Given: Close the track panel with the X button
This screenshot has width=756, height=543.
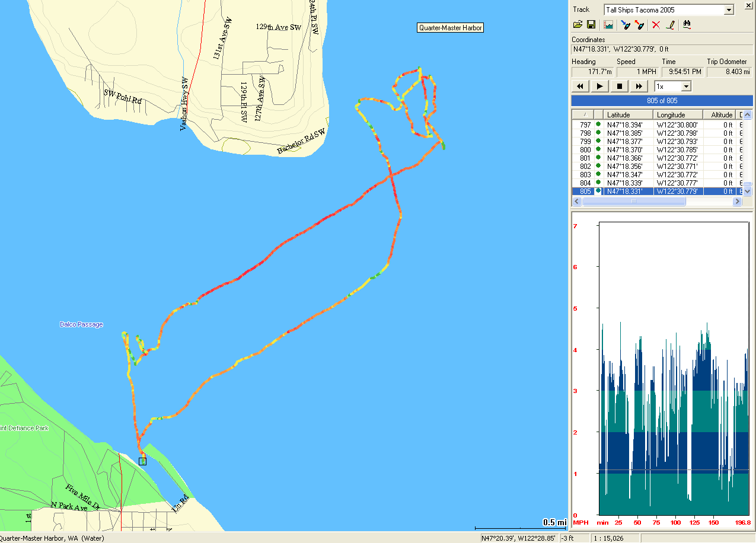Looking at the screenshot, I should 748,6.
